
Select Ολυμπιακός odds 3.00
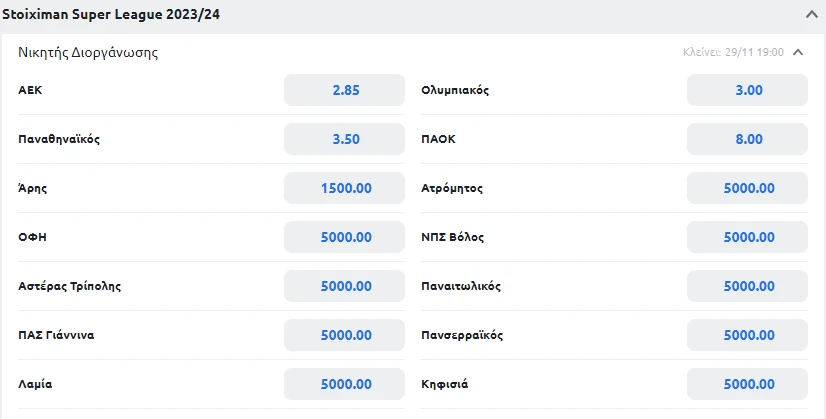pyautogui.click(x=748, y=90)
